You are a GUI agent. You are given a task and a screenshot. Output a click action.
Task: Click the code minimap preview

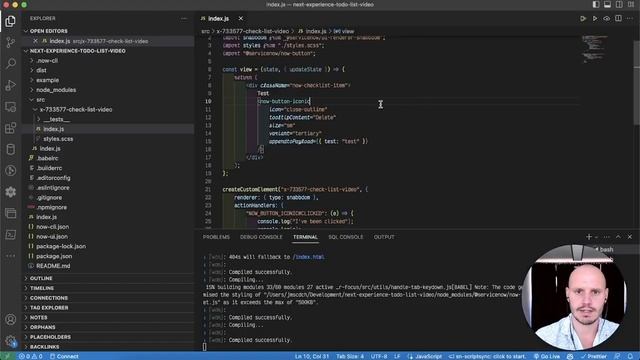[x=594, y=49]
